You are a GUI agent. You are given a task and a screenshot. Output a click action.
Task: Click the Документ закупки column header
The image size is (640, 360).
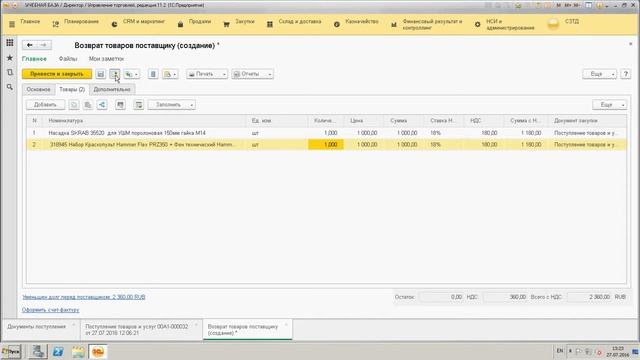588,121
